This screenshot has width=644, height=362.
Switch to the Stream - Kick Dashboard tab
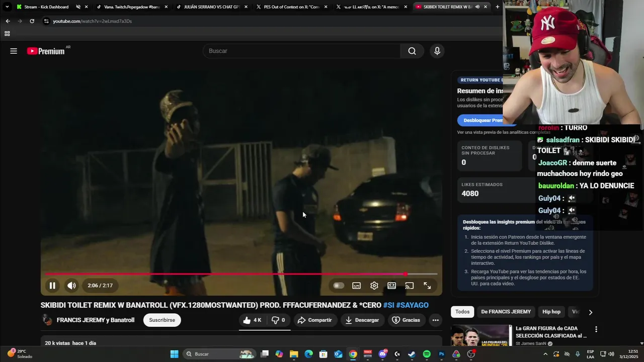point(46,7)
